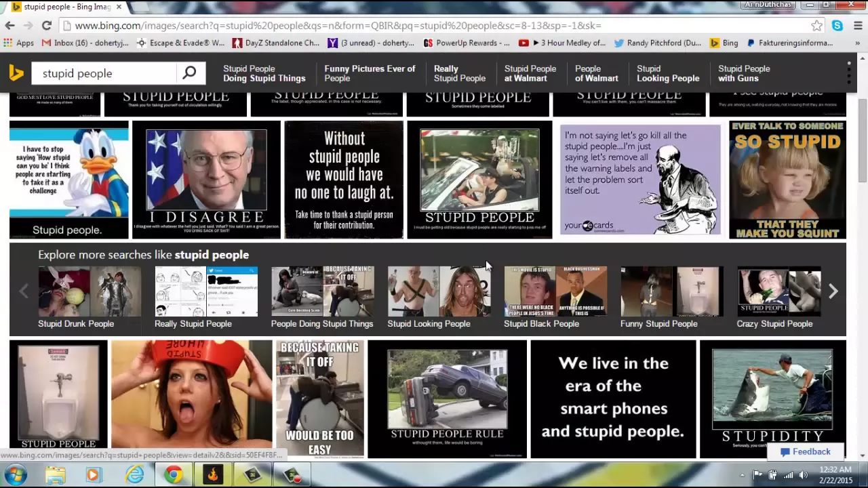Select People of Walmart suggestion

tap(596, 73)
